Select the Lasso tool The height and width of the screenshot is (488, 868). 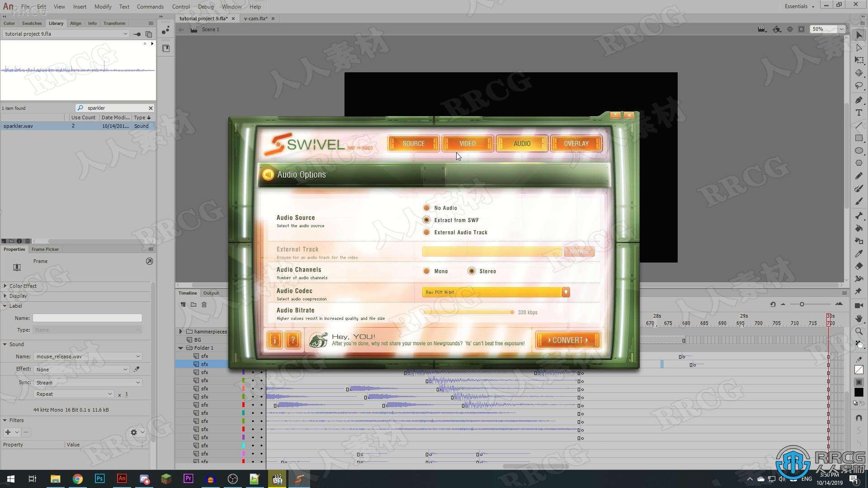pos(859,86)
